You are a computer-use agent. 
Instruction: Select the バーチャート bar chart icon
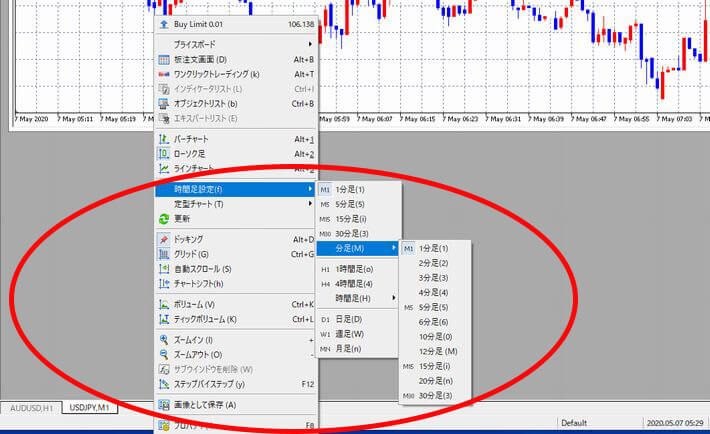click(164, 139)
